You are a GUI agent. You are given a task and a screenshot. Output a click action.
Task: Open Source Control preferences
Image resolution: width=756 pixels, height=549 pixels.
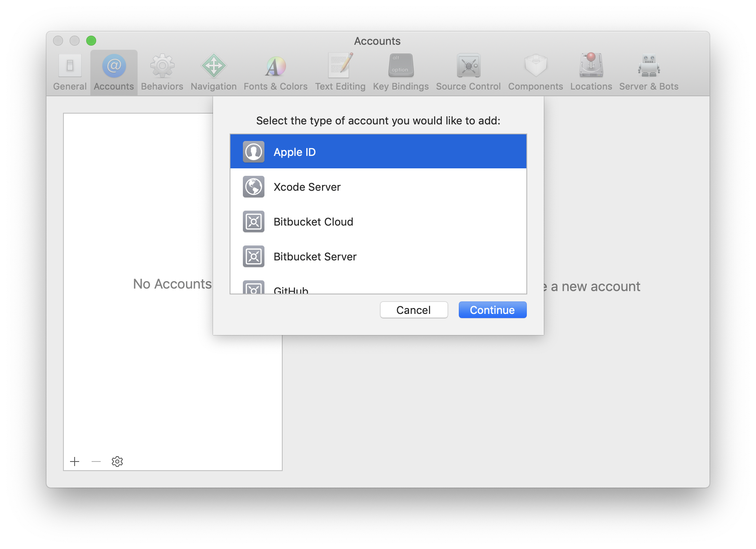468,72
